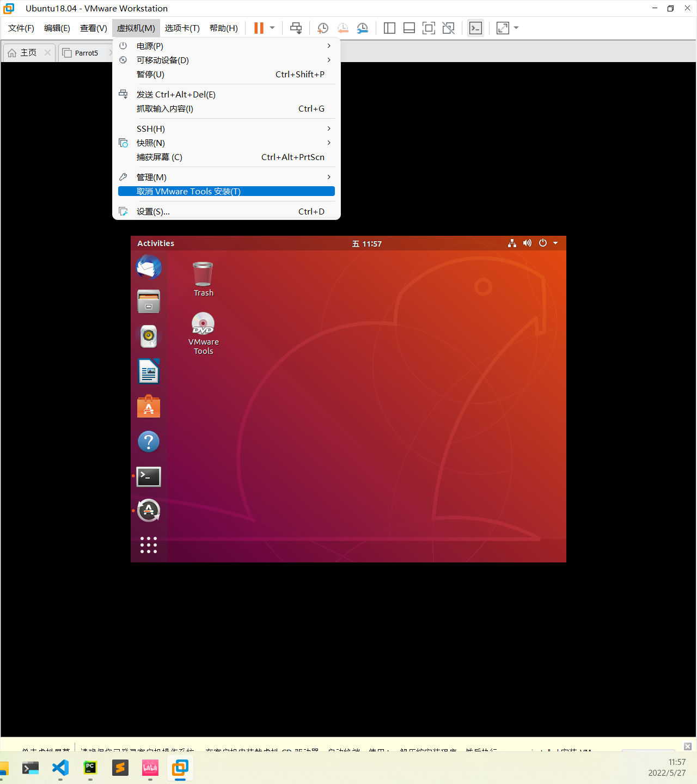Open the Files manager dock icon
Image resolution: width=697 pixels, height=784 pixels.
[x=149, y=302]
